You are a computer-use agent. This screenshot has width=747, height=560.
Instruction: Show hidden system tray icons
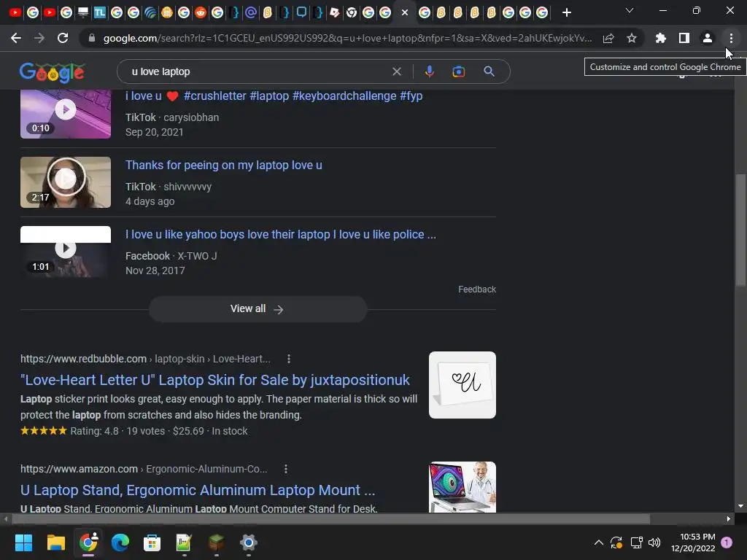point(599,542)
